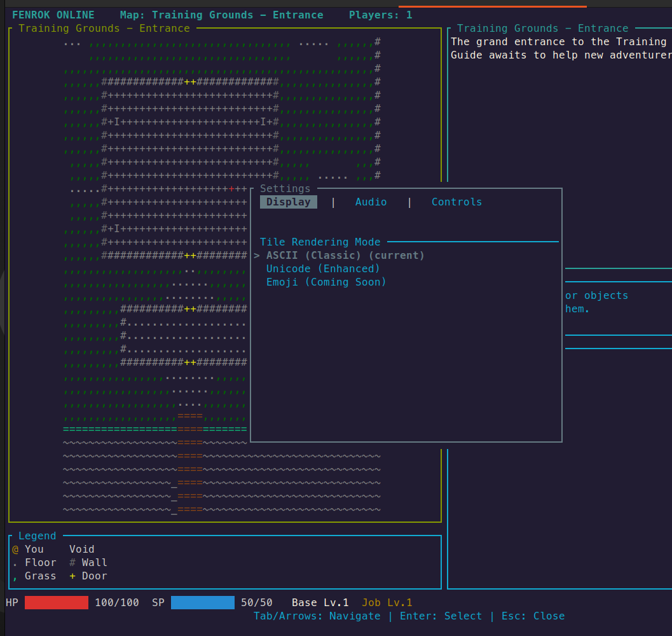Image resolution: width=672 pixels, height=636 pixels.
Task: Go to the Controls settings tab
Action: (x=456, y=202)
